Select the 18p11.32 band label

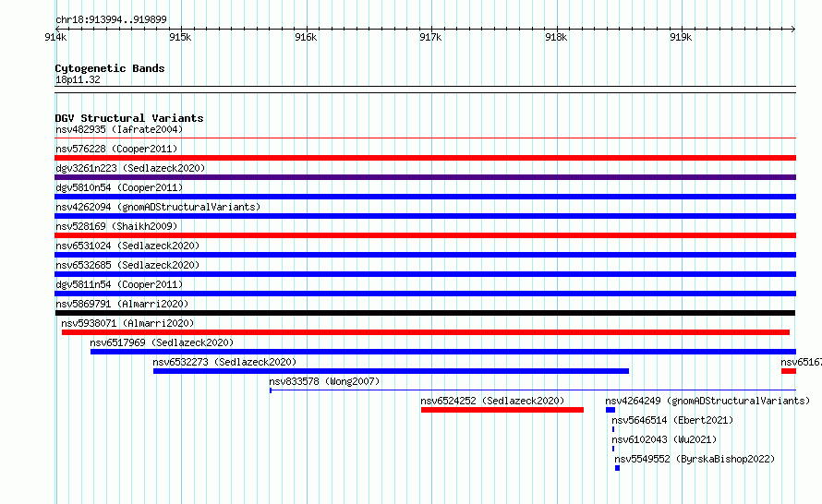pos(78,79)
